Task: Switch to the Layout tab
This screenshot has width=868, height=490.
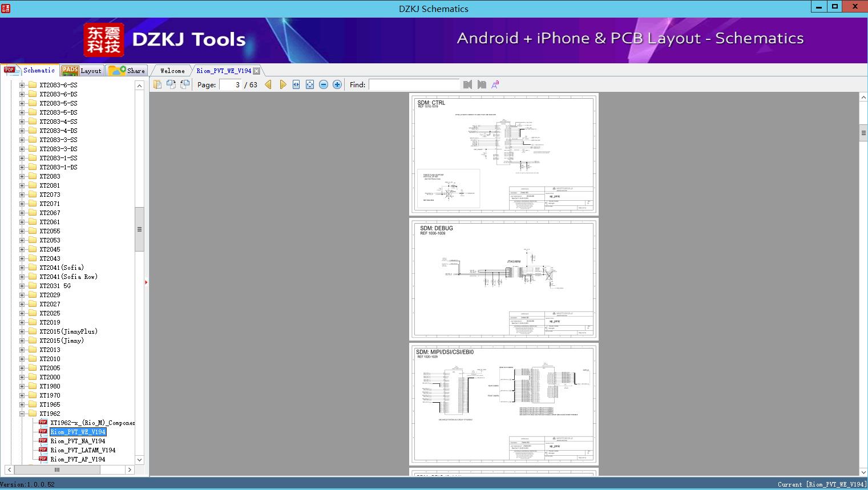Action: (x=82, y=71)
